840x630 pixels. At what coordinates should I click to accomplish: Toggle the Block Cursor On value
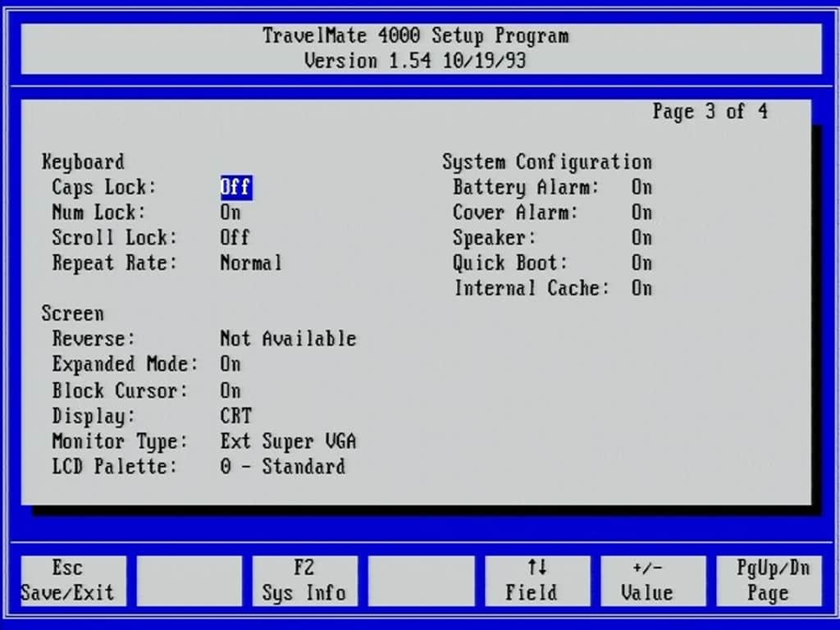pos(231,390)
